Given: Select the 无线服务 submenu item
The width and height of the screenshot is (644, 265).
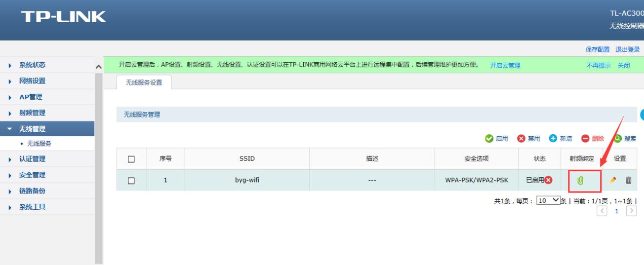Looking at the screenshot, I should point(39,144).
